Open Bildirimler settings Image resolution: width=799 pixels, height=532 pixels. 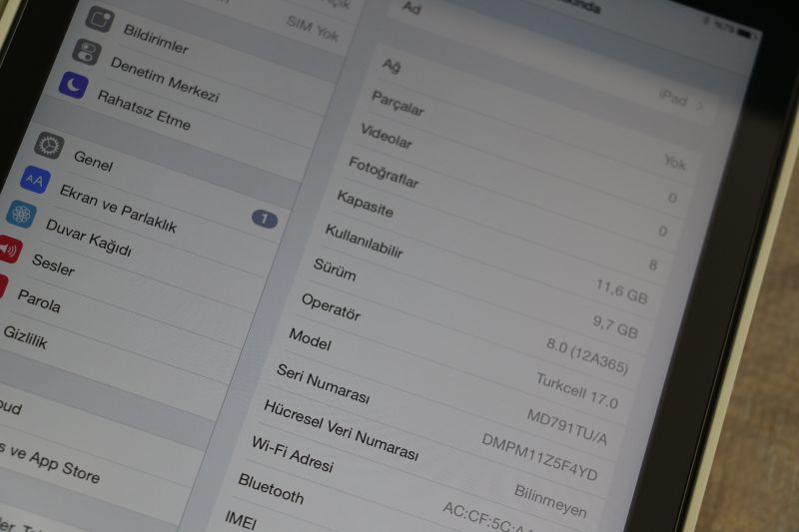click(x=156, y=39)
